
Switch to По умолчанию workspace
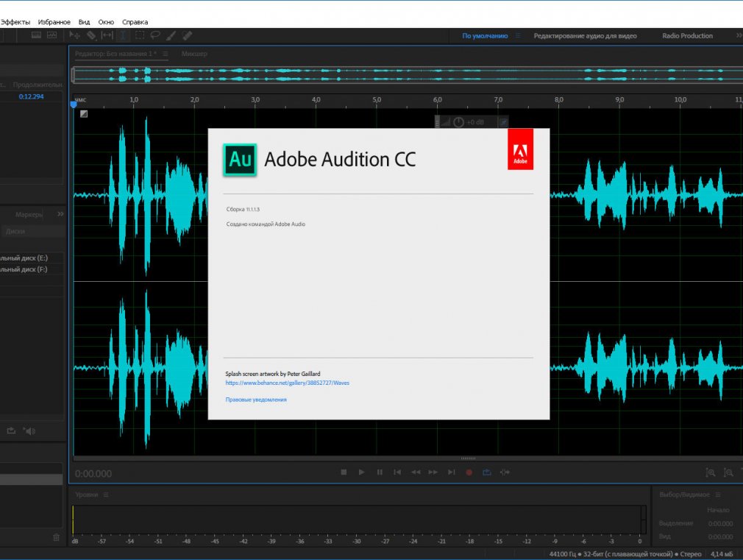pos(485,35)
